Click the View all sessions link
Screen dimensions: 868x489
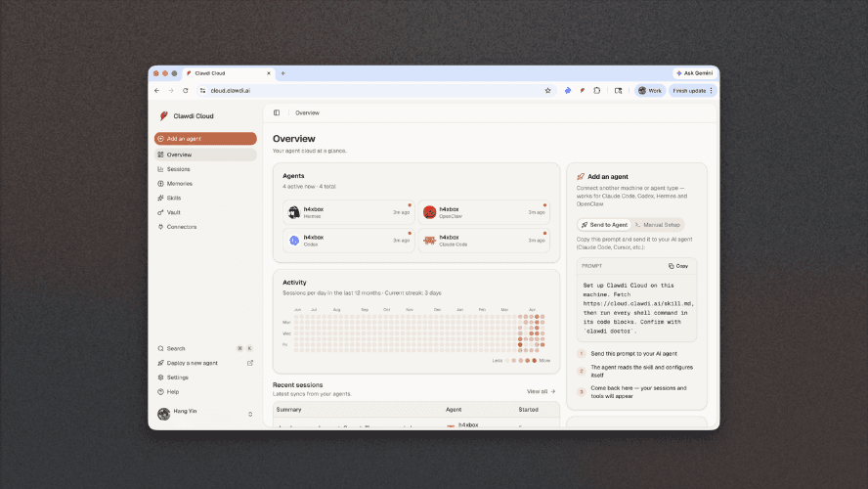[x=541, y=391]
